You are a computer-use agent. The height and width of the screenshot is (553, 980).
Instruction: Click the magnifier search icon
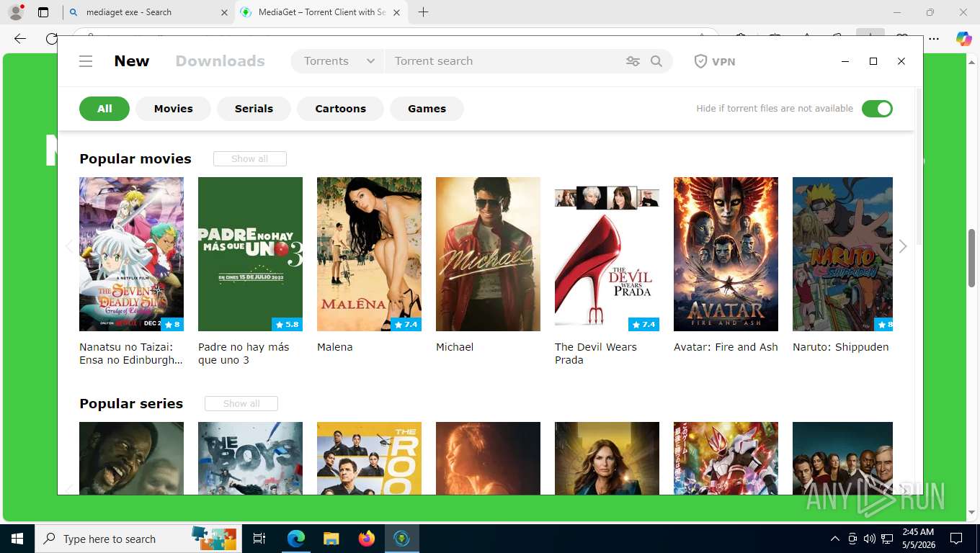656,61
